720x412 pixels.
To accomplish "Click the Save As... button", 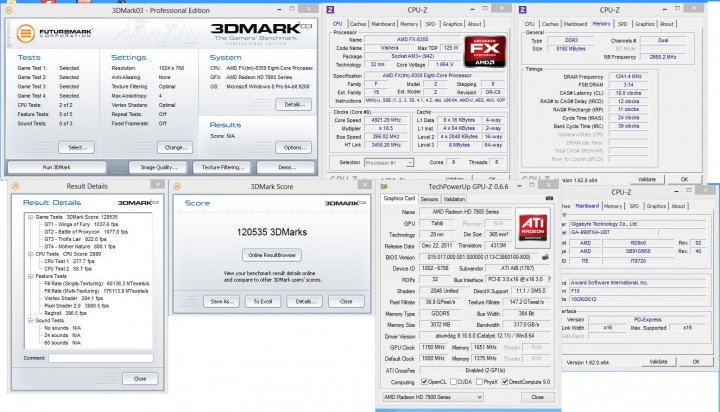I will click(x=221, y=301).
